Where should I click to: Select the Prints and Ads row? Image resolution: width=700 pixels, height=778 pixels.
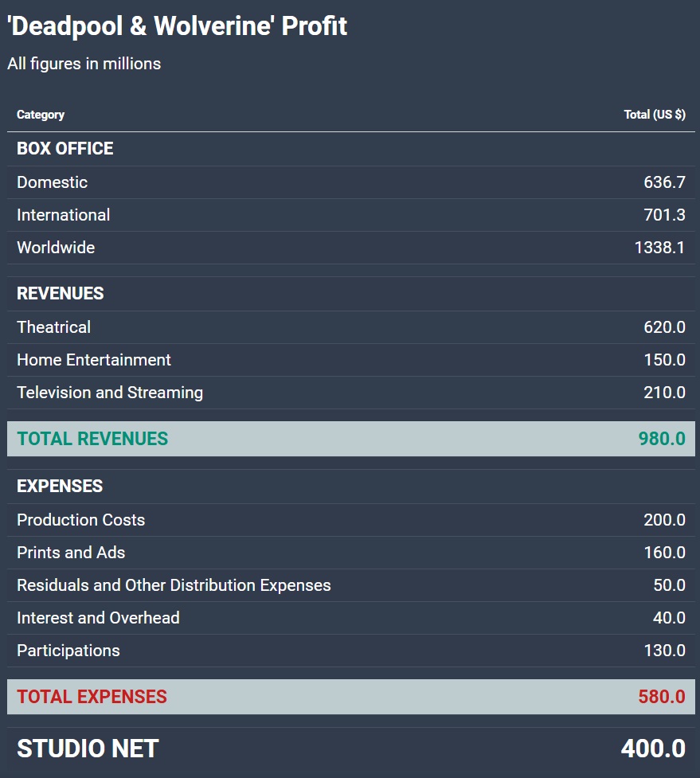[x=350, y=552]
